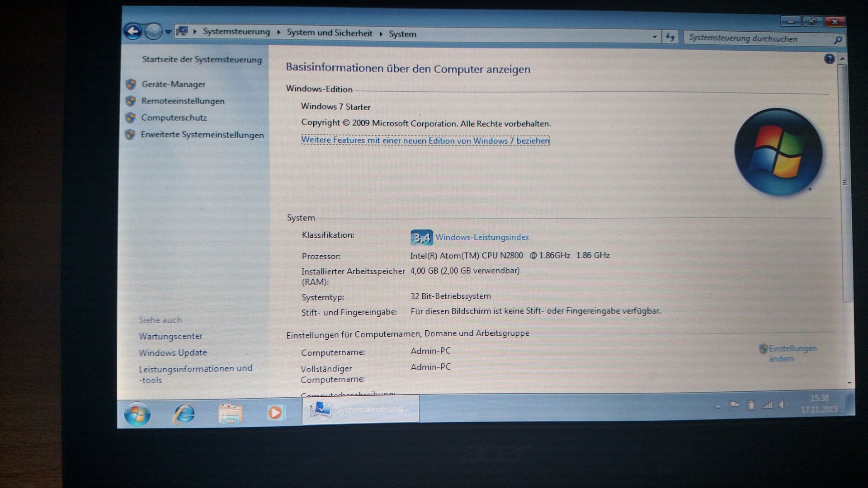Click the vertical scrollbar thumb
The height and width of the screenshot is (488, 868).
point(844,183)
